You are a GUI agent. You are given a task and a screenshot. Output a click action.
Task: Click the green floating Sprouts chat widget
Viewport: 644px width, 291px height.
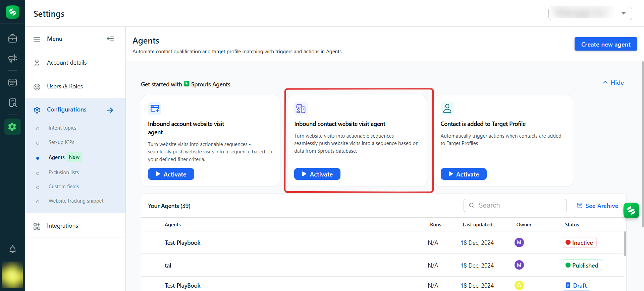click(x=631, y=210)
